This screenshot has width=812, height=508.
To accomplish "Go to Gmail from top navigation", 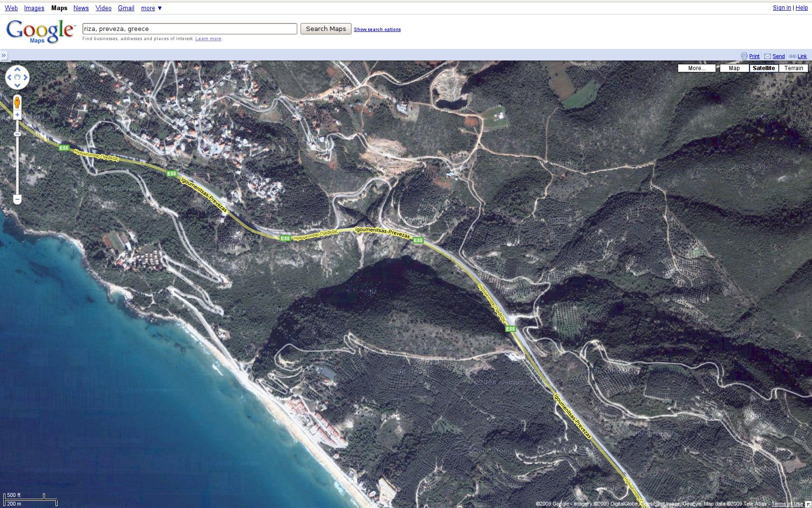I will [126, 8].
